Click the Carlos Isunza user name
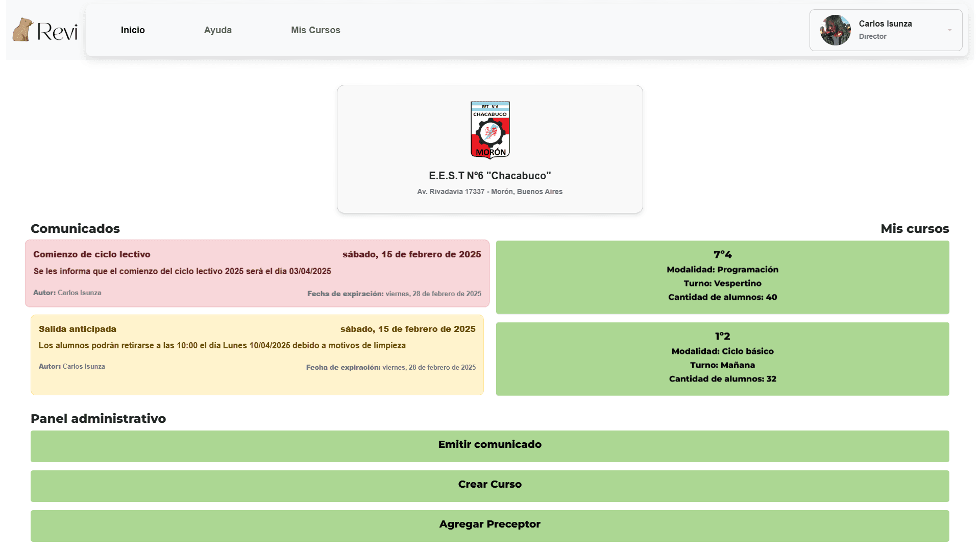980x550 pixels. [885, 24]
